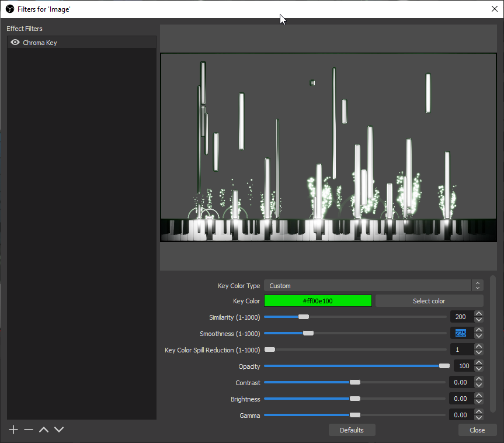This screenshot has width=504, height=443.
Task: Increase Brightness with up stepper arrow
Action: coord(479,396)
